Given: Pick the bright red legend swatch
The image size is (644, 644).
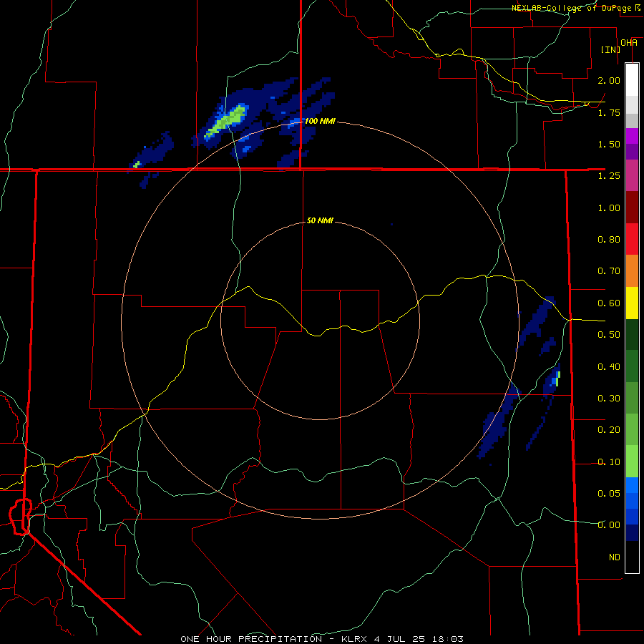Looking at the screenshot, I should tap(632, 239).
